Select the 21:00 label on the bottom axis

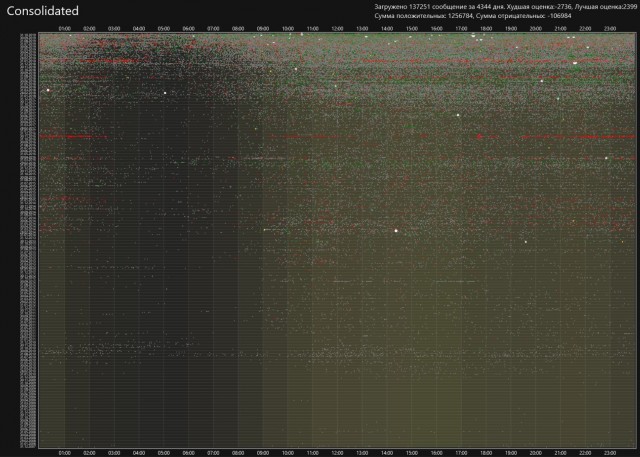pos(561,453)
